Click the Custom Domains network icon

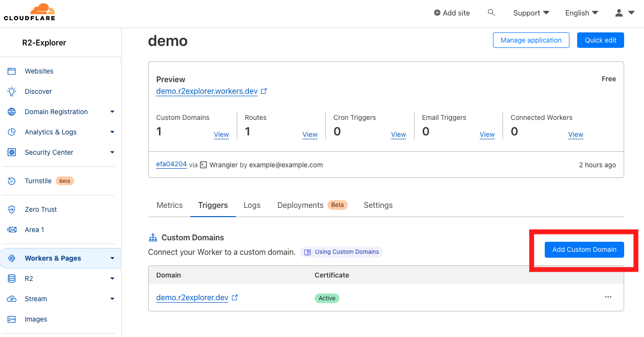pyautogui.click(x=153, y=237)
